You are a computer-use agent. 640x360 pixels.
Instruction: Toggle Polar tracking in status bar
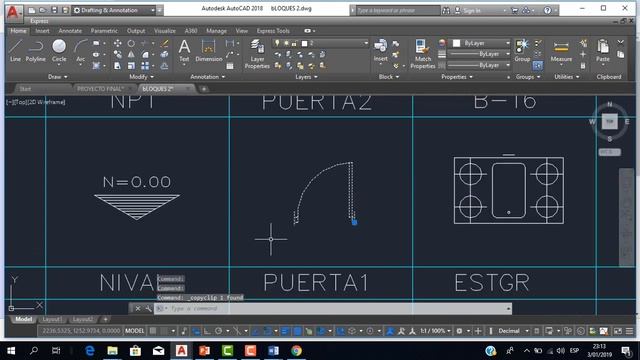218,331
